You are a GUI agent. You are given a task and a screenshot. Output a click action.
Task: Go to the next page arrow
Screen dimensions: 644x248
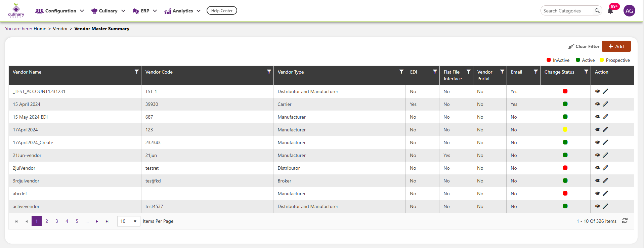pyautogui.click(x=97, y=221)
